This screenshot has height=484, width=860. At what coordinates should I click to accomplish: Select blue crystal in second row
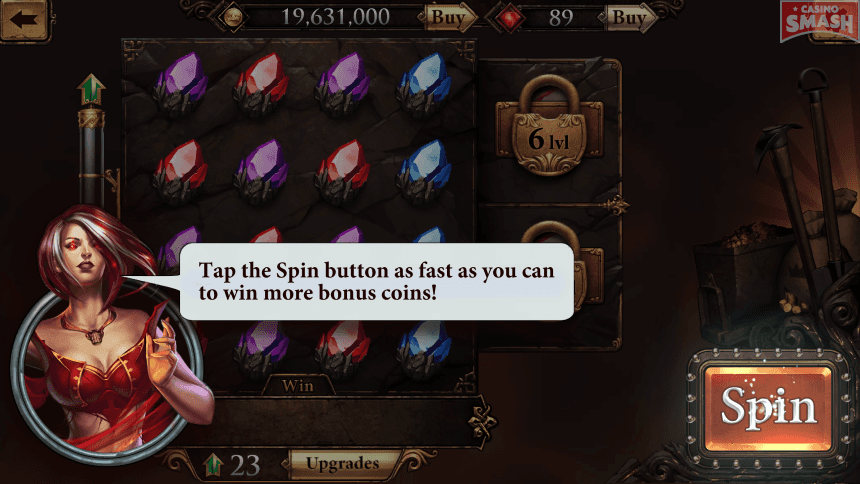click(x=424, y=171)
